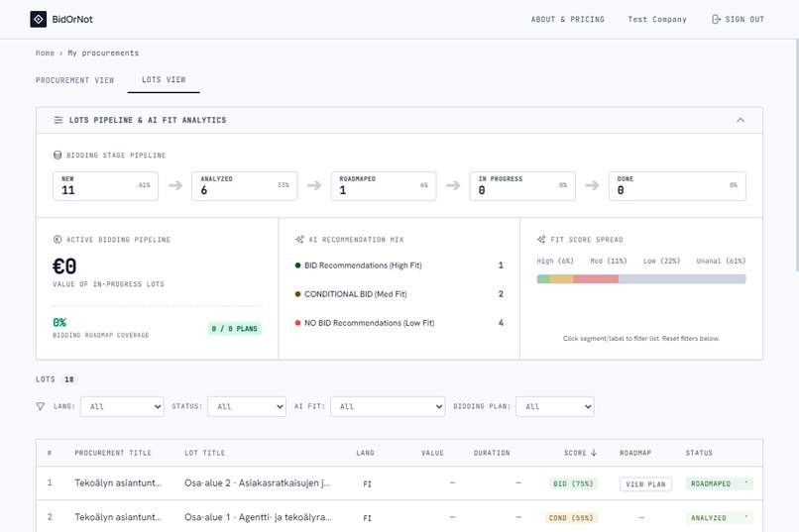Click the High (6%) fit label
This screenshot has height=532, width=799.
[x=555, y=262]
